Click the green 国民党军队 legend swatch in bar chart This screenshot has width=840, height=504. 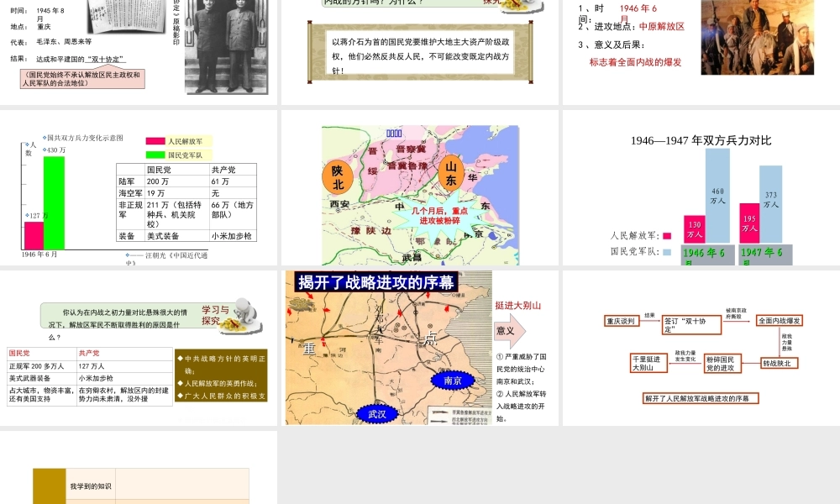pyautogui.click(x=155, y=155)
